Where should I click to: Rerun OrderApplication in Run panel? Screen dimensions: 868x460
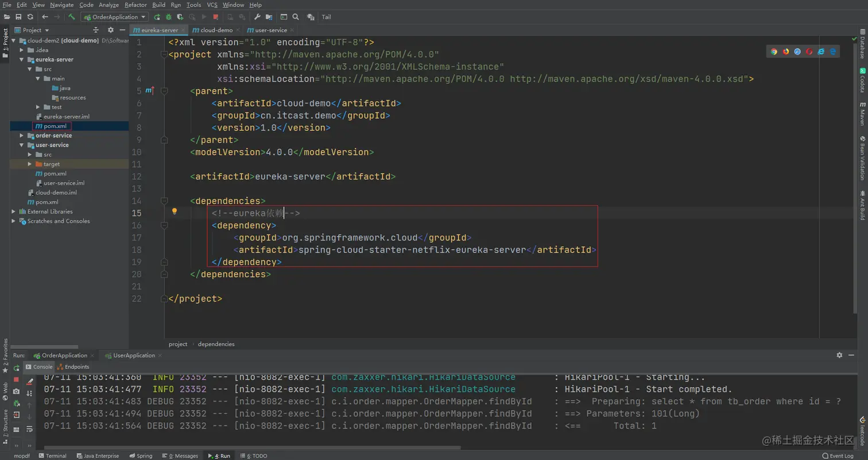[16, 368]
